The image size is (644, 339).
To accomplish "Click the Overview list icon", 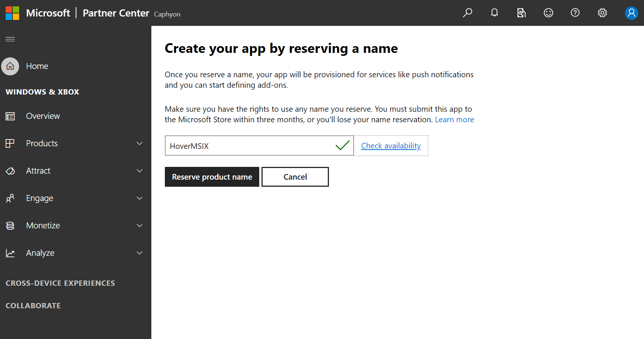I will (x=10, y=116).
